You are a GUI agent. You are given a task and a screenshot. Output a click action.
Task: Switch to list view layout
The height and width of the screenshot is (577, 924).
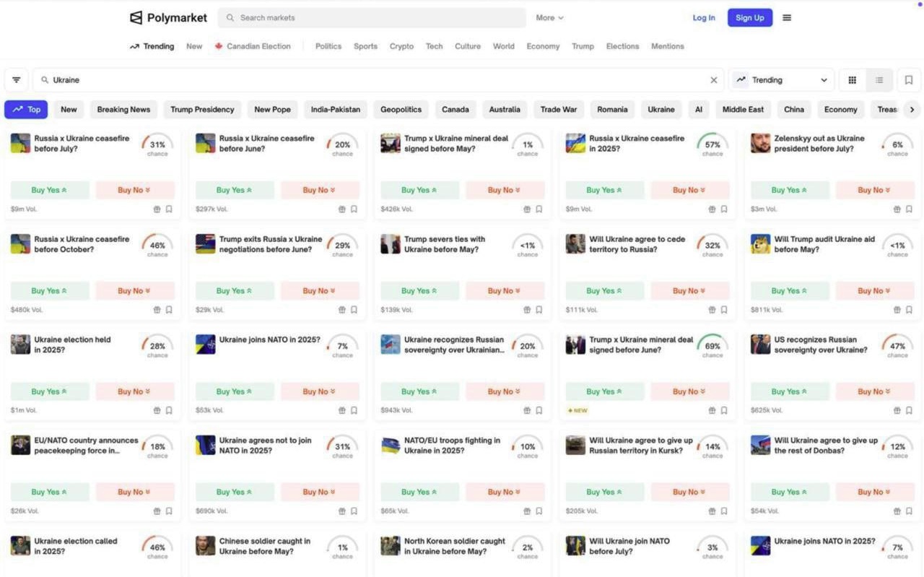click(x=879, y=80)
